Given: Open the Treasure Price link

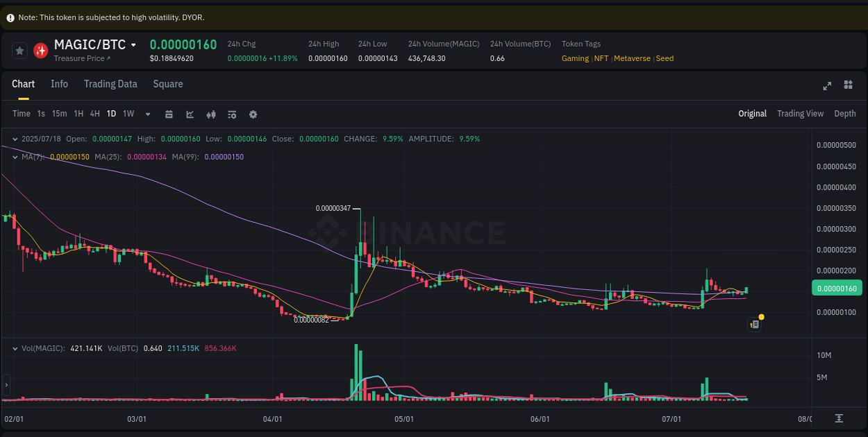Looking at the screenshot, I should (x=82, y=58).
